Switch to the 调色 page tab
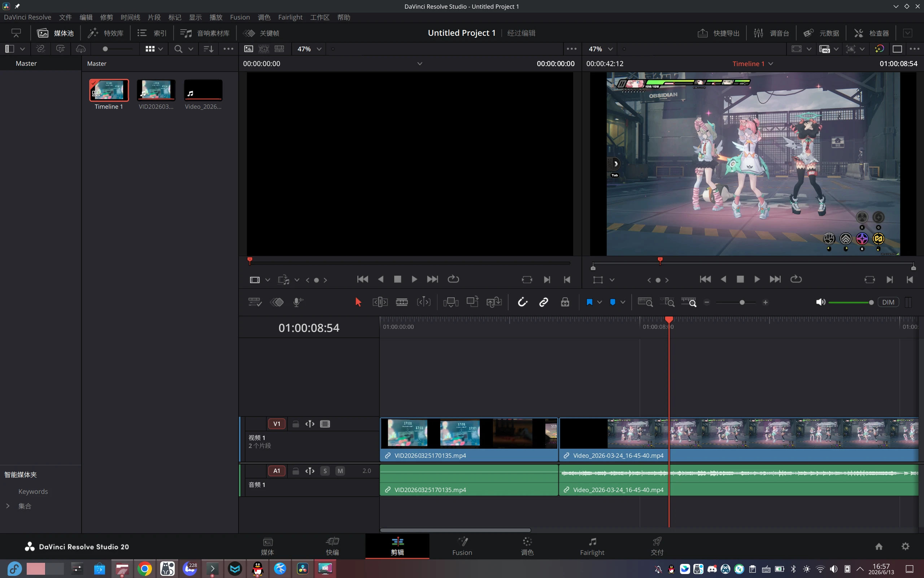 (x=527, y=546)
